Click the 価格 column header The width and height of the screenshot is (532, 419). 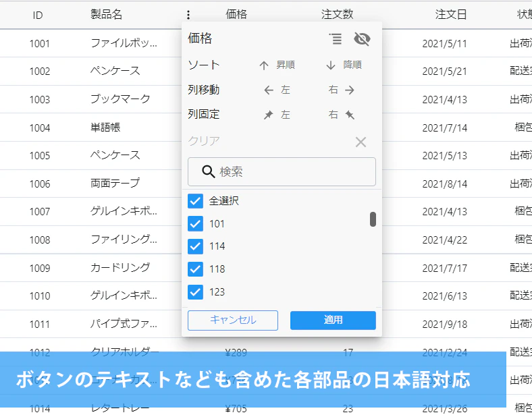pos(236,15)
